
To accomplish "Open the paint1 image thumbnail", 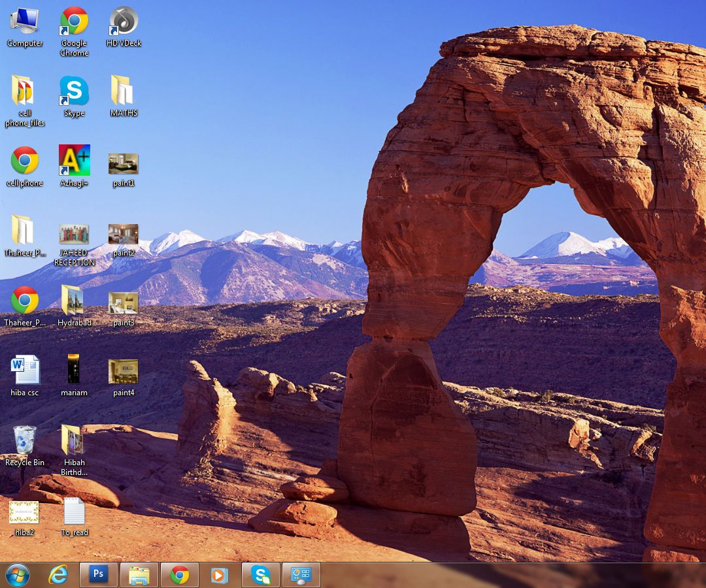I will point(123,163).
